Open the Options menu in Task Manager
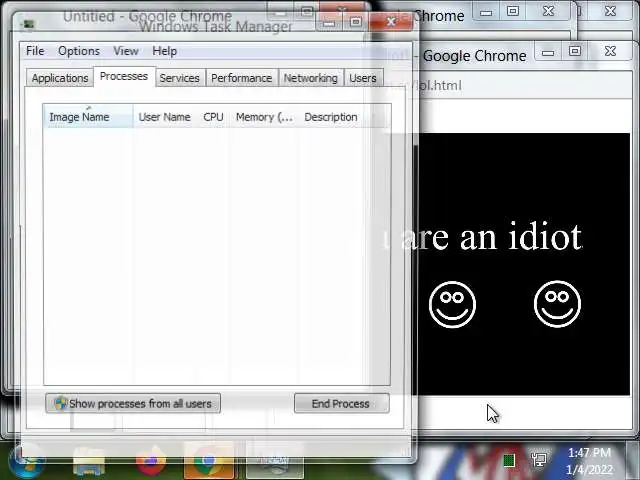 pyautogui.click(x=79, y=51)
